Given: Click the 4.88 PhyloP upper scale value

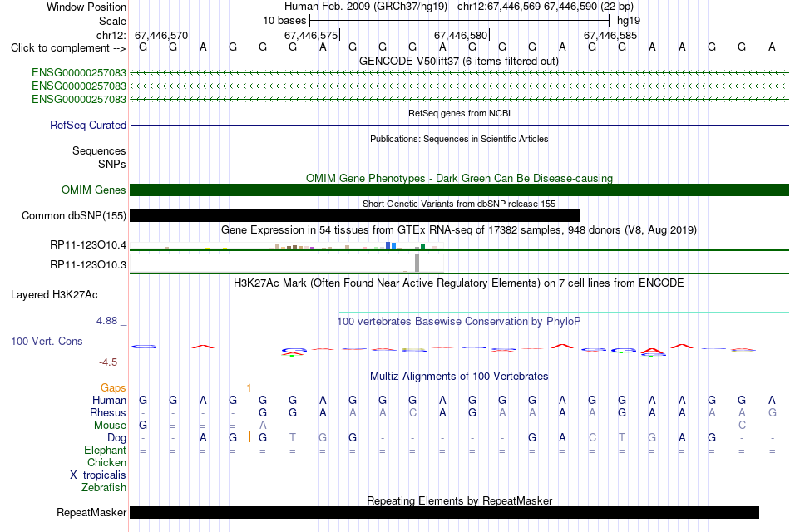Looking at the screenshot, I should (106, 320).
